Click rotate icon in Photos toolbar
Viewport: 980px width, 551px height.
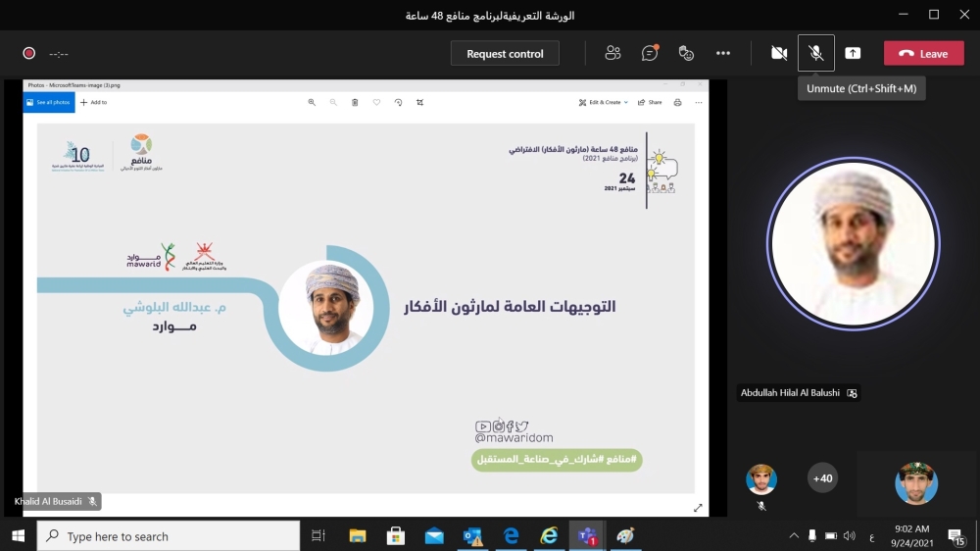coord(398,102)
